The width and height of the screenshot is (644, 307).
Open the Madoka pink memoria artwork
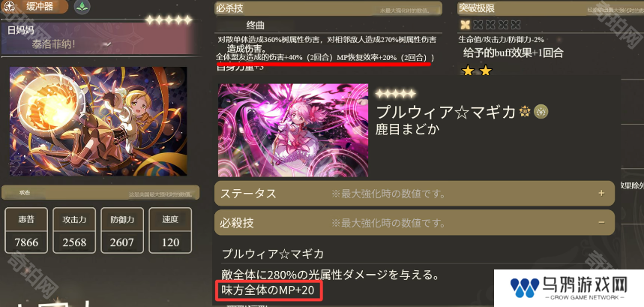[293, 131]
